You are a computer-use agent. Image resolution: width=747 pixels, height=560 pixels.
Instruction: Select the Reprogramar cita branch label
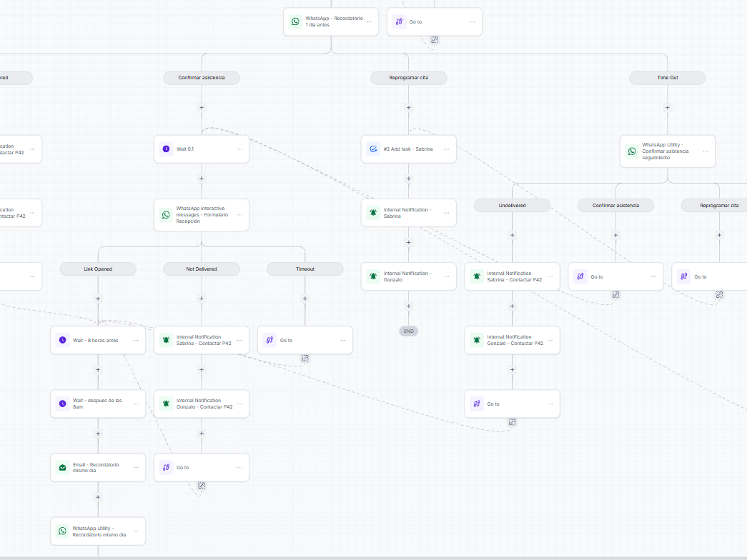409,78
